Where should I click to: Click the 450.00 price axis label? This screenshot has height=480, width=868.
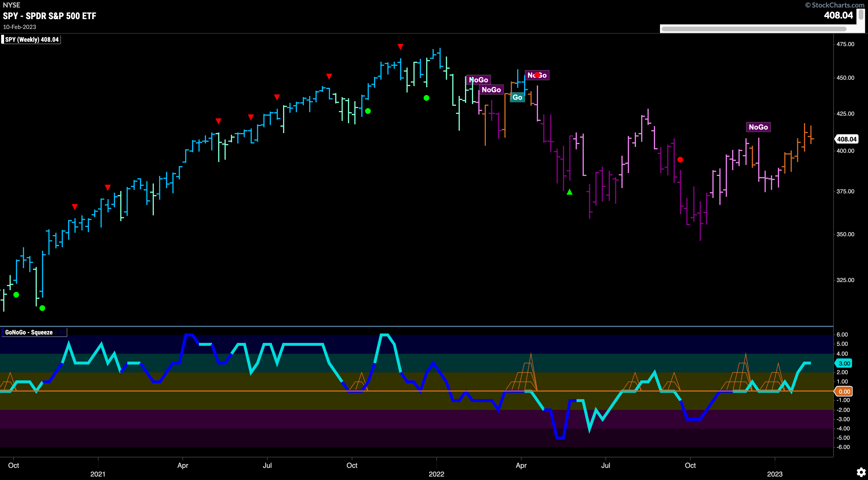pyautogui.click(x=845, y=77)
